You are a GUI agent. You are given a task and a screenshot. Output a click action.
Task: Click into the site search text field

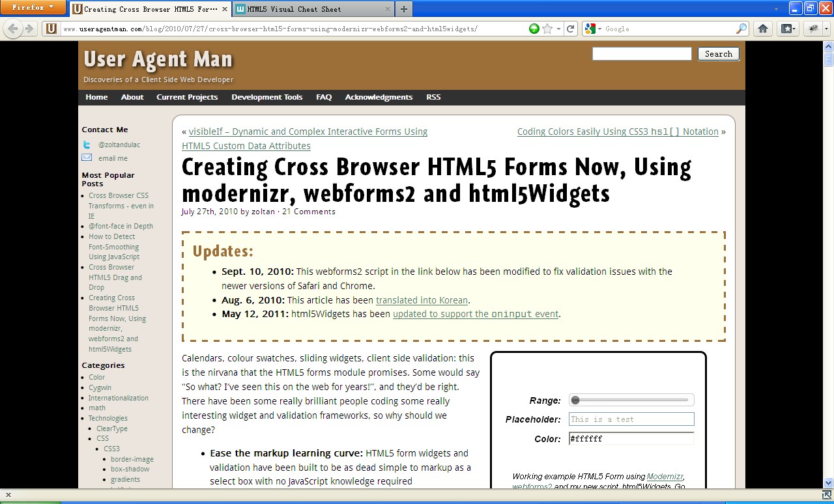pos(642,54)
